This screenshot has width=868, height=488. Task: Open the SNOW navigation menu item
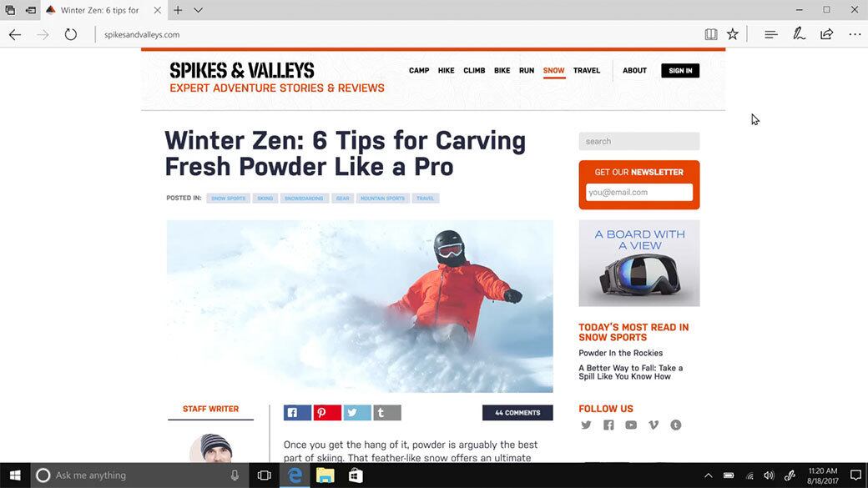point(553,71)
